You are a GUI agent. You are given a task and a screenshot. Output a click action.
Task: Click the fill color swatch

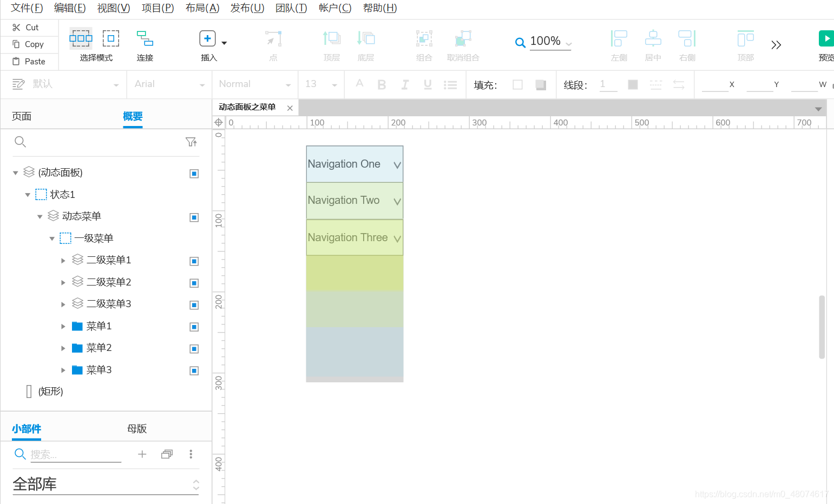pos(517,84)
